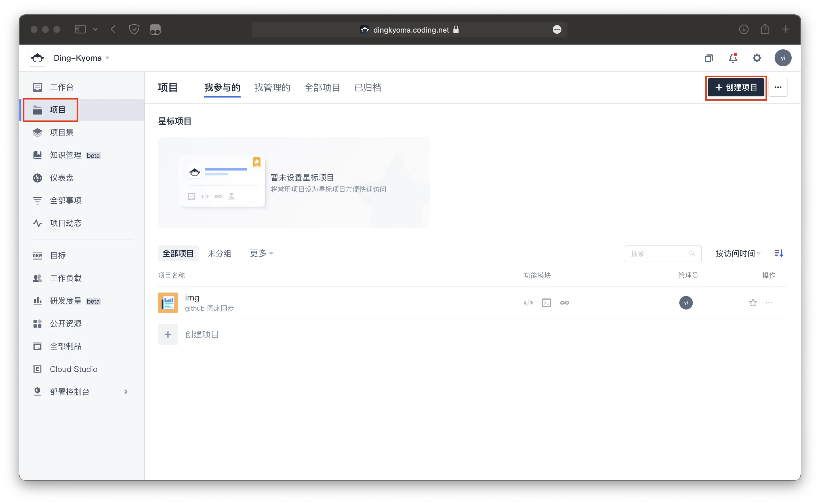Click the img project thumbnail icon
Image resolution: width=820 pixels, height=504 pixels.
[x=168, y=303]
